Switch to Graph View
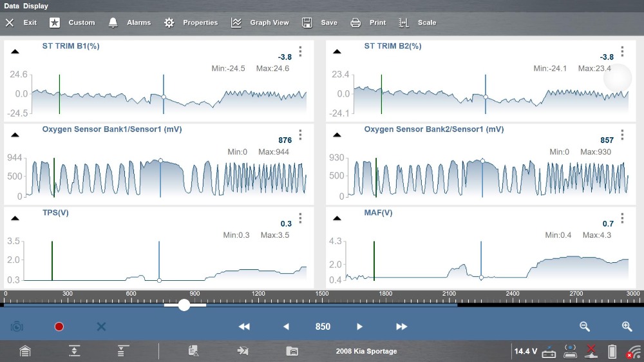This screenshot has width=644, height=362. click(260, 23)
